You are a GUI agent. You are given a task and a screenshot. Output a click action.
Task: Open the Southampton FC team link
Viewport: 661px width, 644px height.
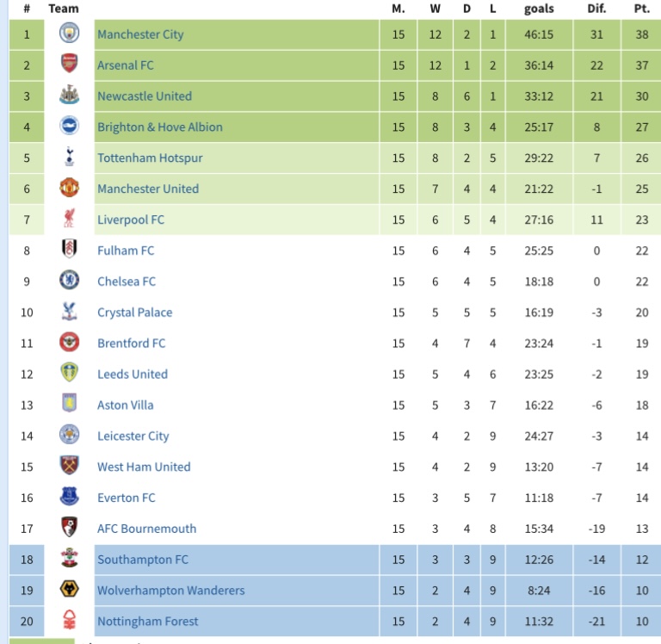pos(142,560)
